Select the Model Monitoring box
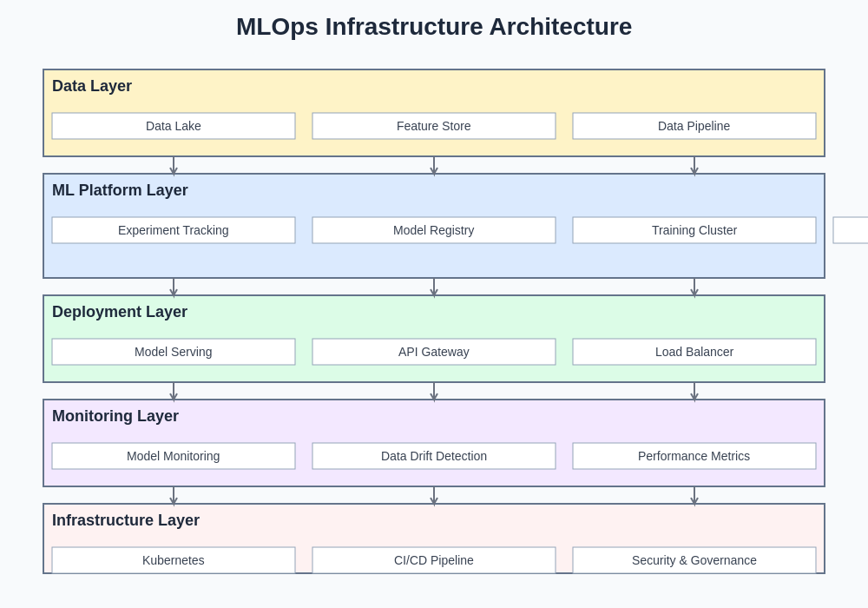Screen dimensions: 868x608 [174, 456]
